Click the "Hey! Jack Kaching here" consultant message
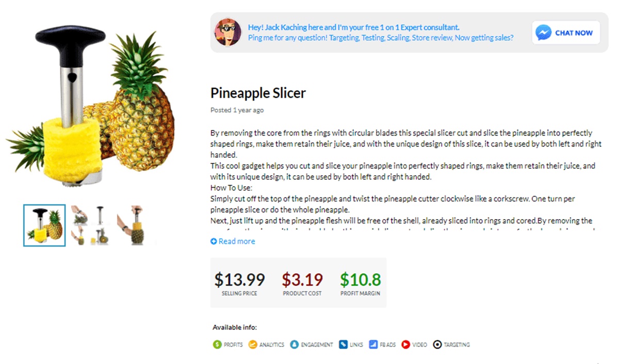The image size is (619, 364). 354,27
